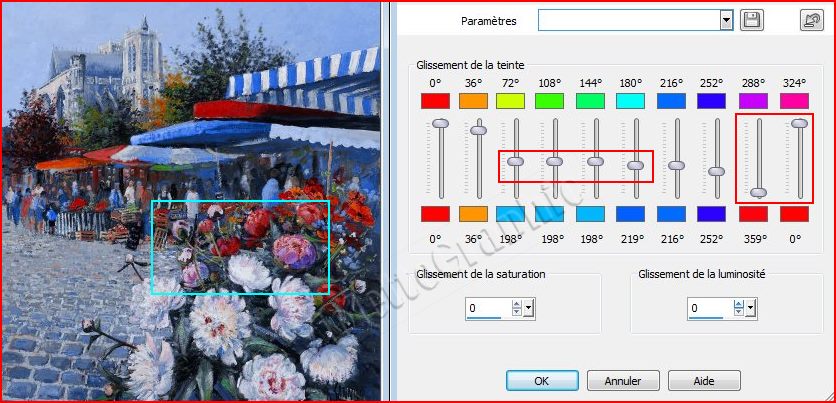Click the Annuler button

point(623,381)
